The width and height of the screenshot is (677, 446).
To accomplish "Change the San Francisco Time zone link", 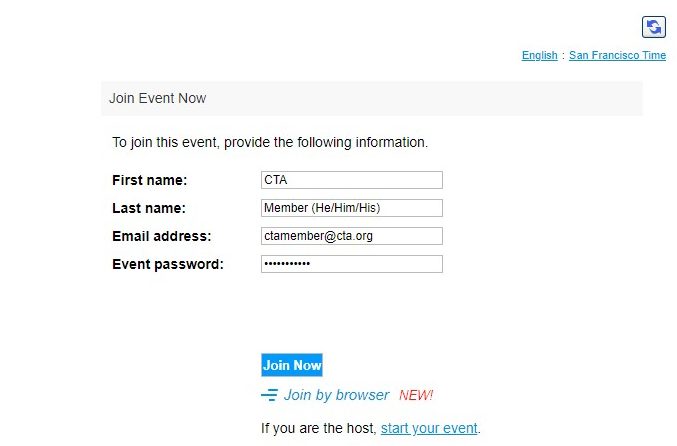I will point(617,56).
